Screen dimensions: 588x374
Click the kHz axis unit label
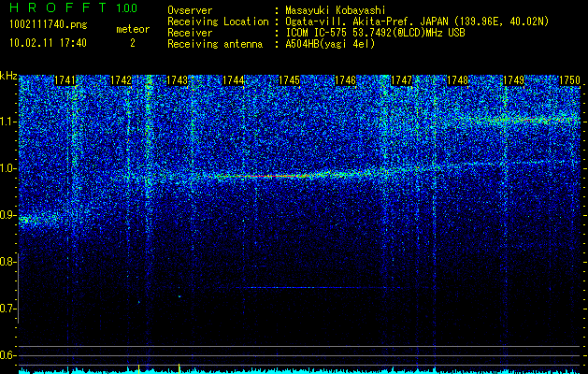pyautogui.click(x=8, y=76)
